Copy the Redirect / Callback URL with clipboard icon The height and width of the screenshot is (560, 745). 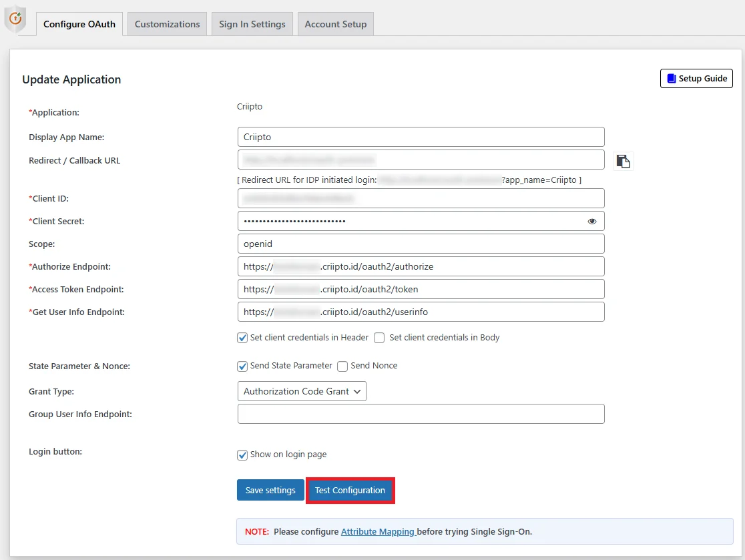point(623,161)
